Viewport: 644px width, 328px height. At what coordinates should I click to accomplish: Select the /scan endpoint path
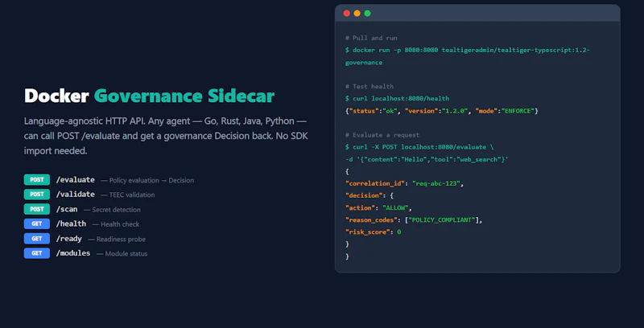[x=67, y=209]
